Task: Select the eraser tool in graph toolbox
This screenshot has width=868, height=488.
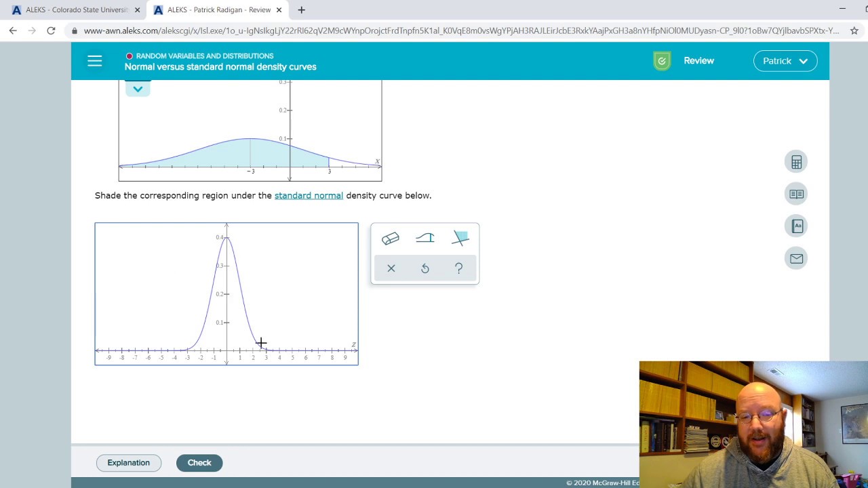Action: coord(391,239)
